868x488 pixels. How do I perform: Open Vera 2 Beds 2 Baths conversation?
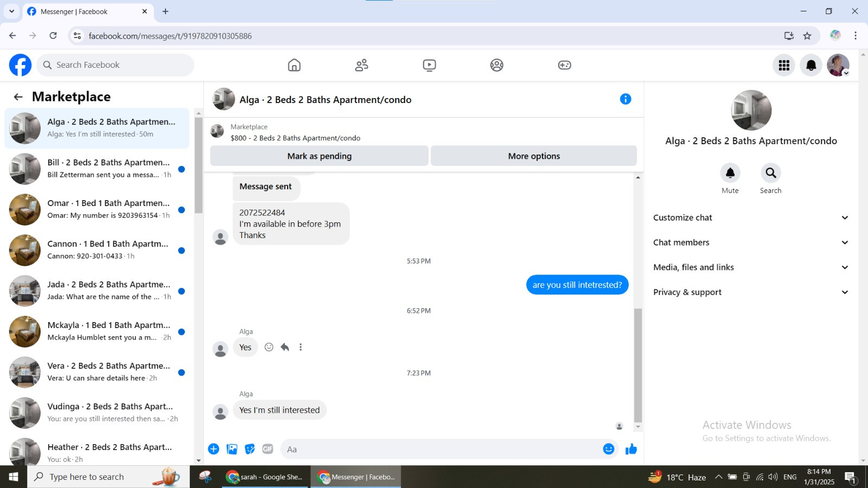pos(97,372)
